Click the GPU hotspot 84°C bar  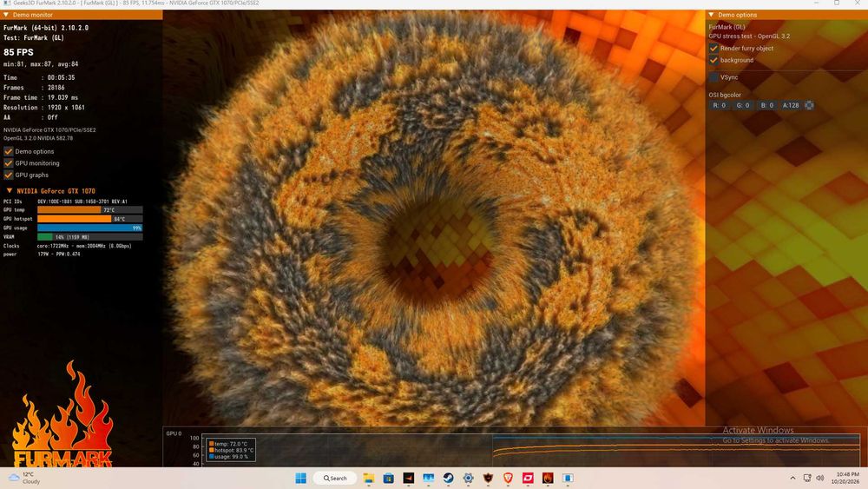pos(89,219)
